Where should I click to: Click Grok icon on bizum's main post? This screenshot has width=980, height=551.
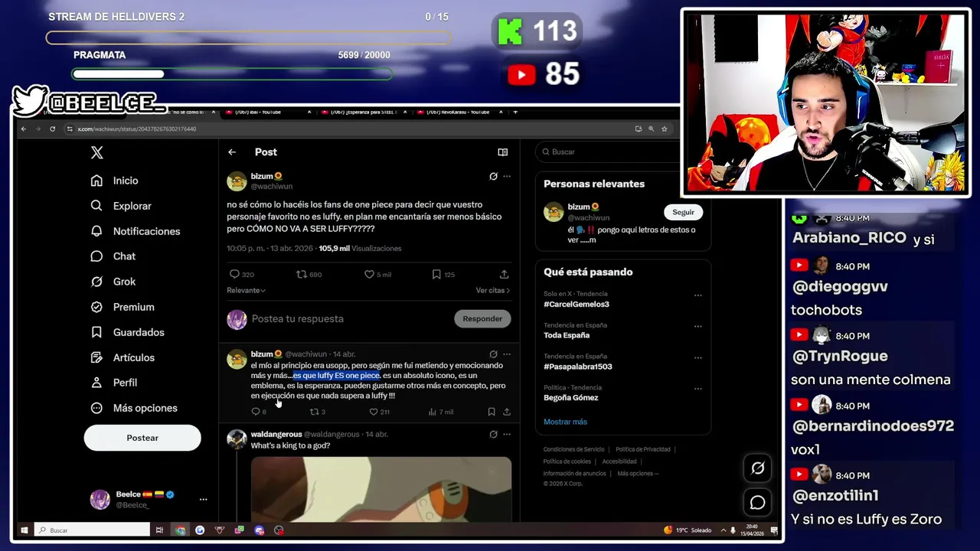pyautogui.click(x=493, y=176)
